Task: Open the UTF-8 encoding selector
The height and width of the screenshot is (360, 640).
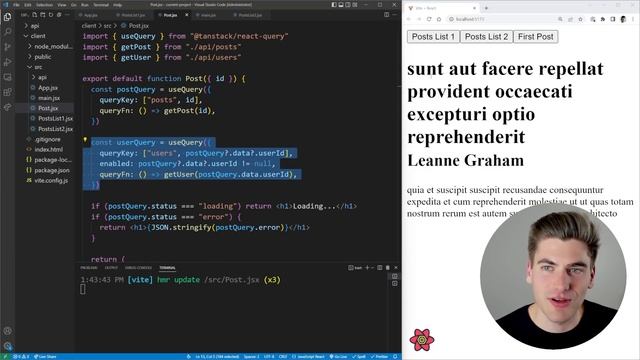Action: click(x=269, y=357)
